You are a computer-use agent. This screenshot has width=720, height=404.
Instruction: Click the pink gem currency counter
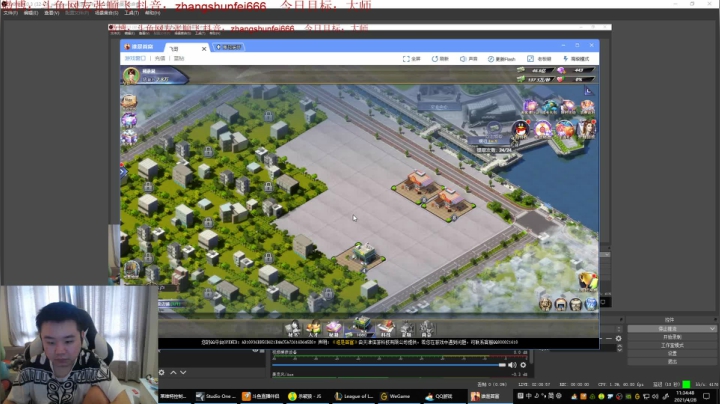pos(575,70)
